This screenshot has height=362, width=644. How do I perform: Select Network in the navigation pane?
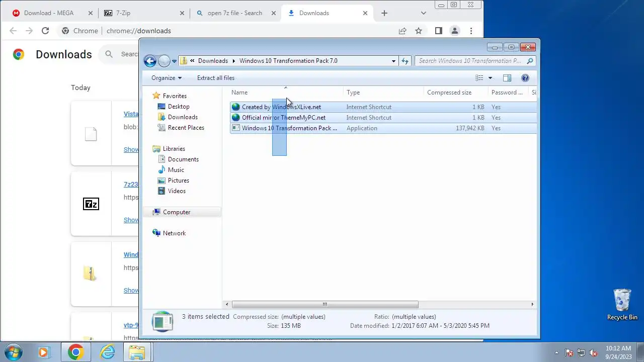(x=174, y=233)
